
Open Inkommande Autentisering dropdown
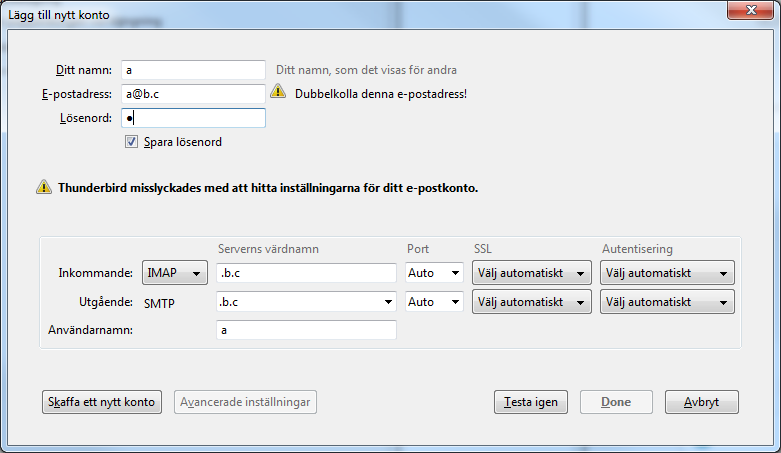[667, 273]
